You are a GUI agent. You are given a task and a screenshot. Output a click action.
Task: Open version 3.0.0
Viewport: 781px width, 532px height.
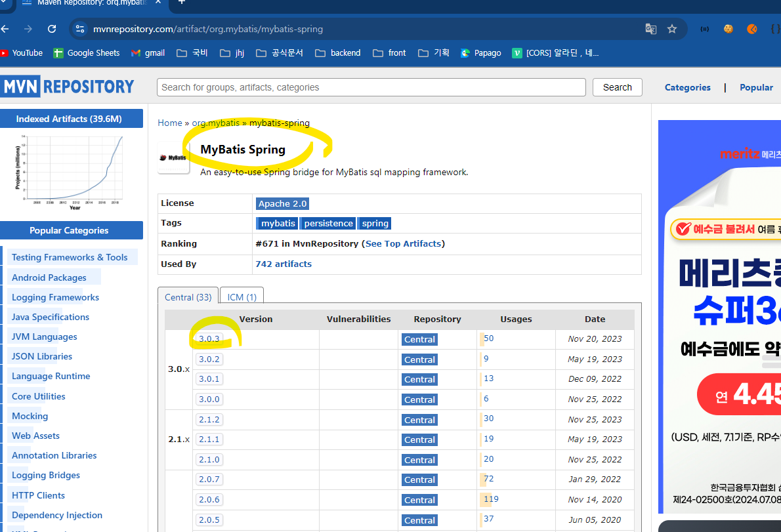click(x=209, y=399)
